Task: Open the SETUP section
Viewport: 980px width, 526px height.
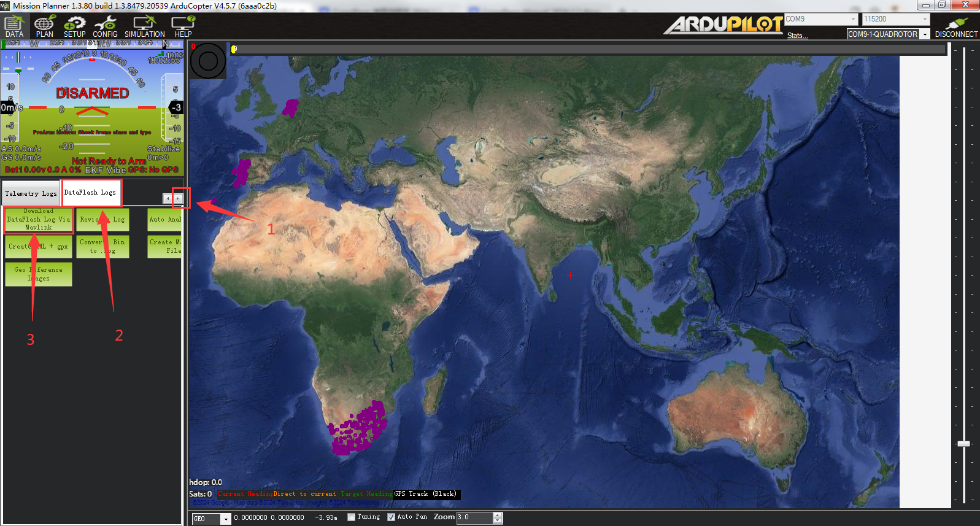Action: (74, 26)
